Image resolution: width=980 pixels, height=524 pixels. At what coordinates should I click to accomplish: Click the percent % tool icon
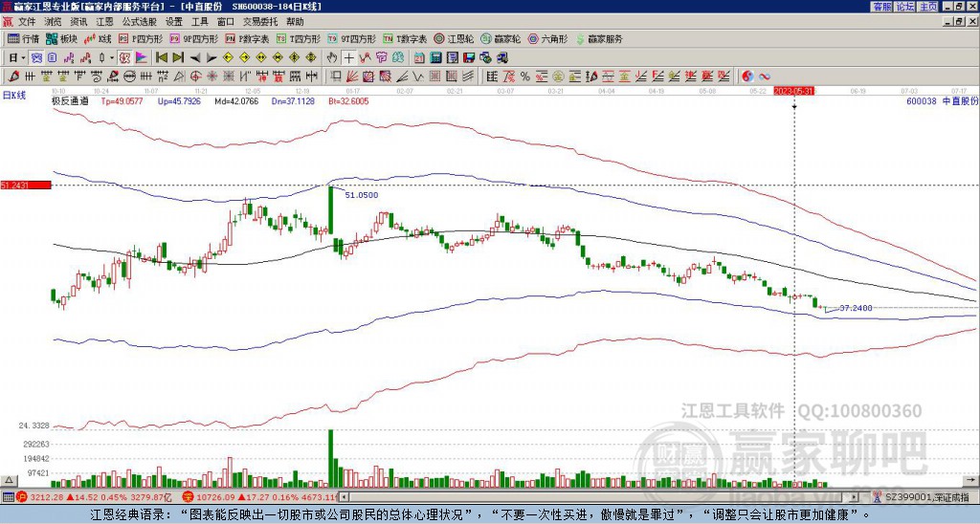[525, 76]
